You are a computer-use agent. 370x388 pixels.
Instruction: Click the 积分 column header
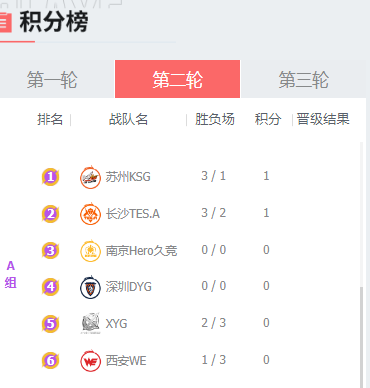(x=268, y=119)
